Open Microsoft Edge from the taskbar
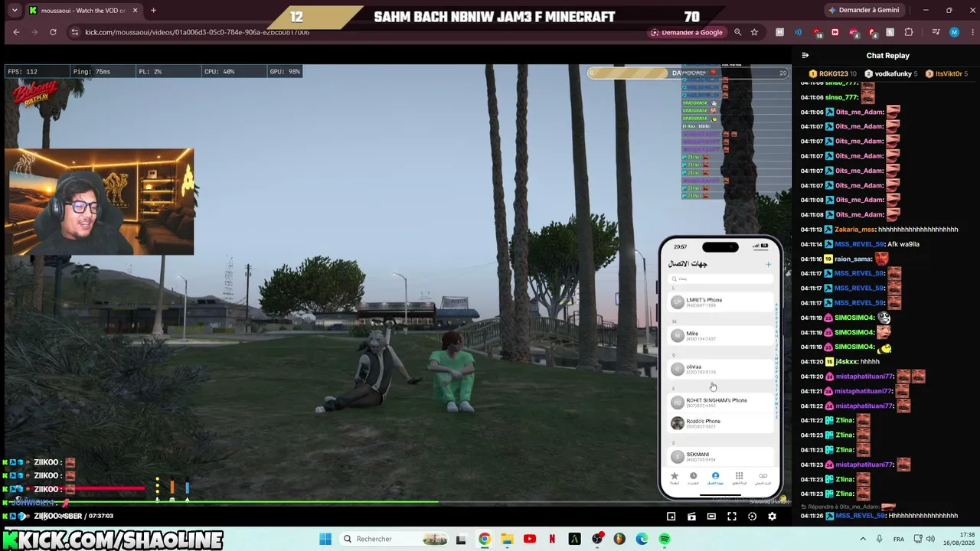 642,539
